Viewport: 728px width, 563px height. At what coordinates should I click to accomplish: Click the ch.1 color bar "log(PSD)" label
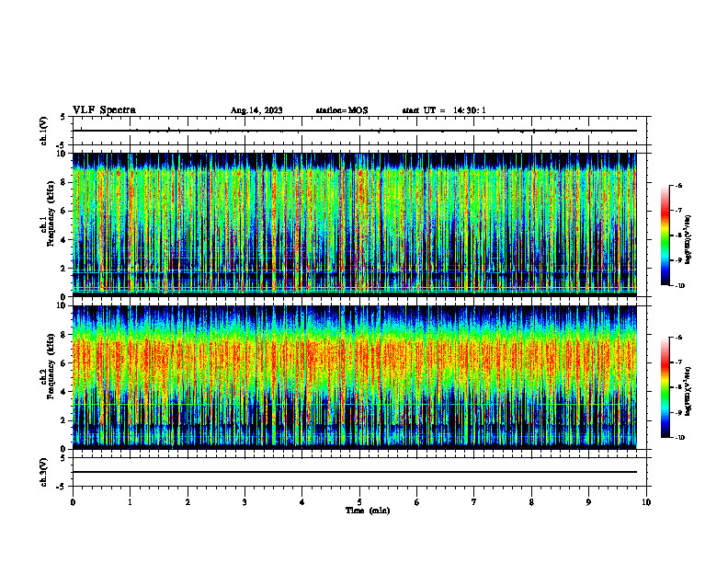pyautogui.click(x=688, y=240)
